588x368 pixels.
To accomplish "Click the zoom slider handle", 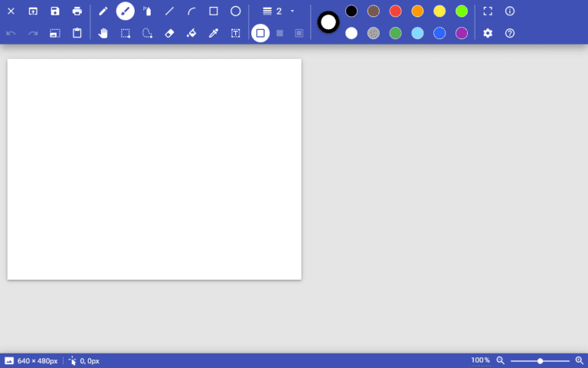I will click(541, 360).
